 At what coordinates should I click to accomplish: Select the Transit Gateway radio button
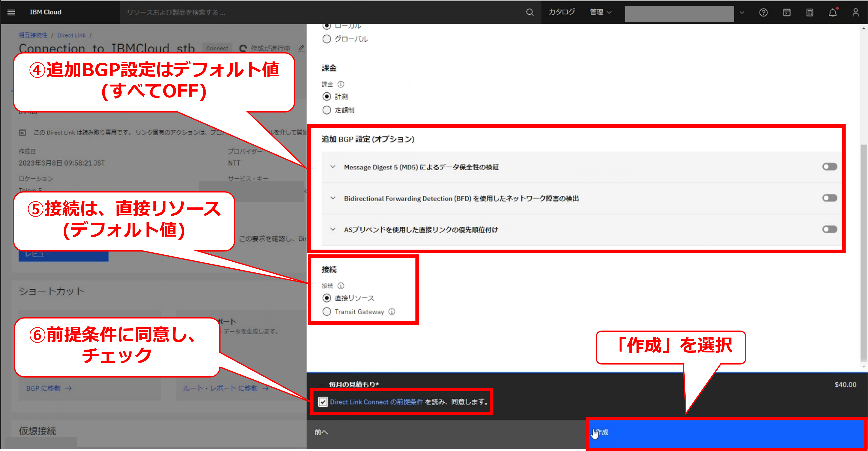tap(327, 312)
